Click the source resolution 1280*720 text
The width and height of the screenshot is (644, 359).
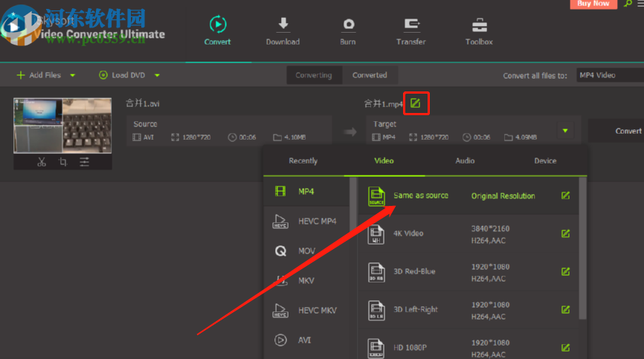click(196, 138)
